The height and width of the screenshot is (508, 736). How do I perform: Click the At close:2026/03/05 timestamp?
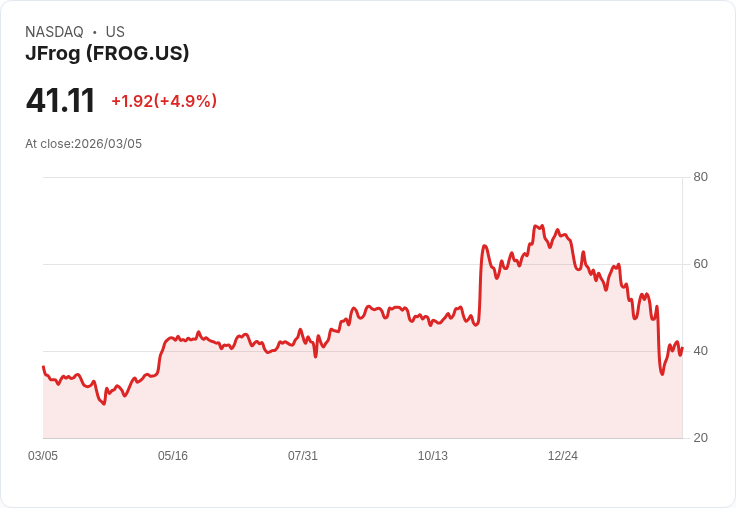click(84, 144)
